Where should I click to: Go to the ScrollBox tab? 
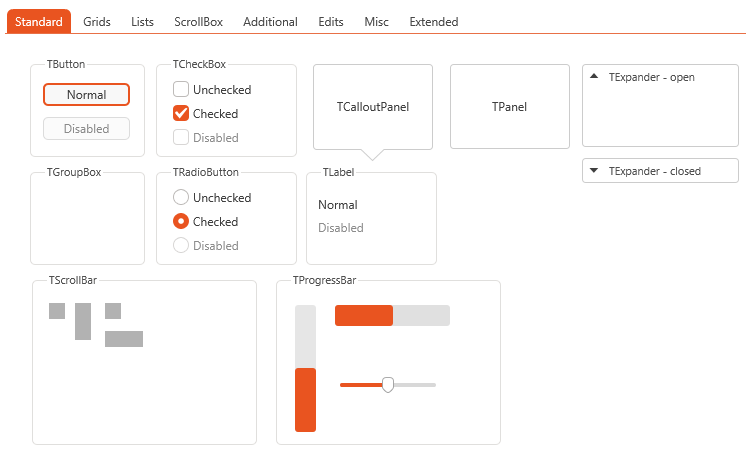tap(198, 22)
